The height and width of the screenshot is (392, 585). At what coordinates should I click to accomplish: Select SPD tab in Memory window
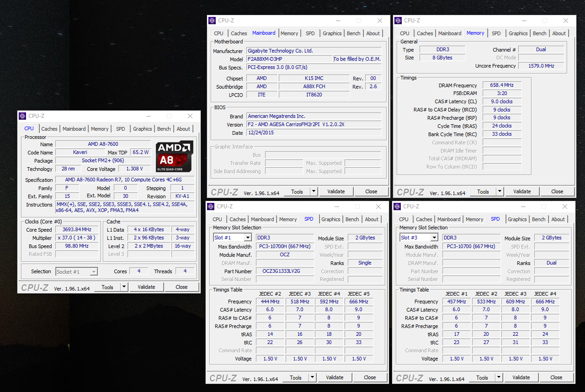[496, 33]
